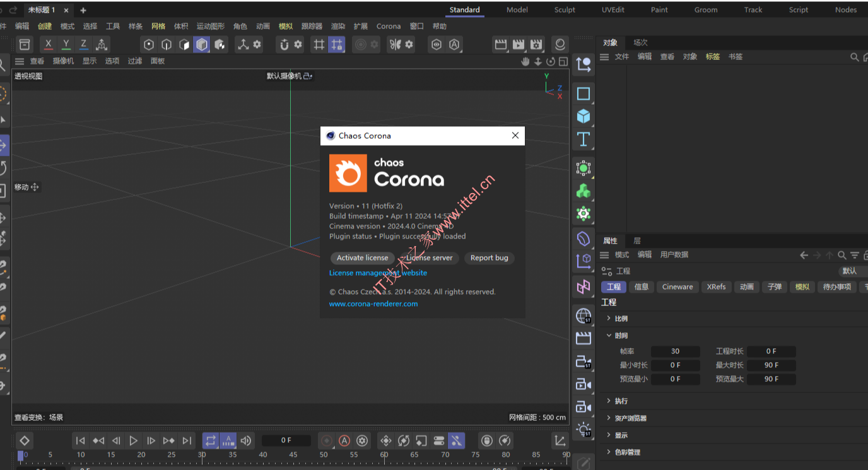Click the Play Forwards button
The height and width of the screenshot is (470, 868).
133,440
